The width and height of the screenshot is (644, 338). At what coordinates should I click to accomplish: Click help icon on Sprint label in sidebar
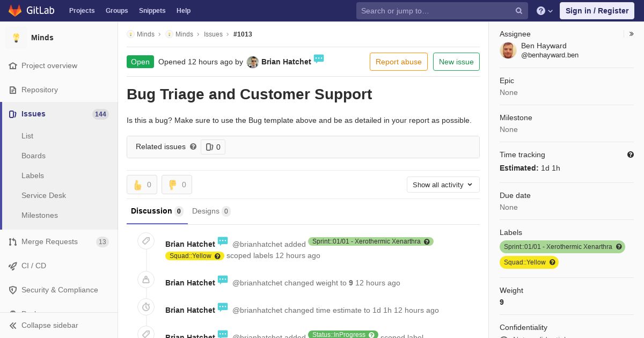[619, 247]
